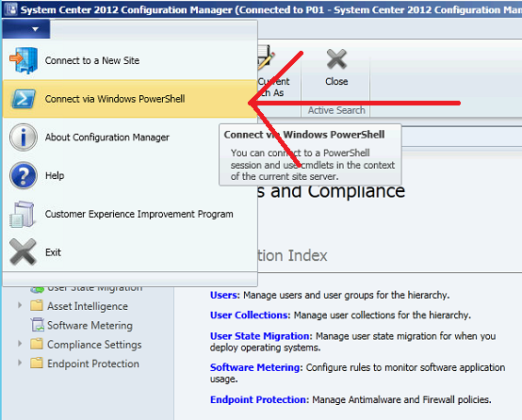Click text 'Manage user collections for the hierarchy.'
The width and height of the screenshot is (522, 420).
pyautogui.click(x=383, y=315)
